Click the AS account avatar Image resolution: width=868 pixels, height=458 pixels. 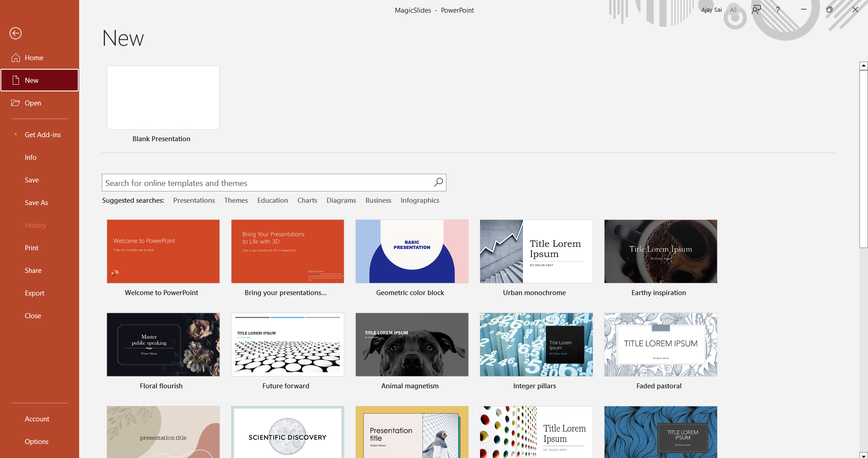(734, 10)
